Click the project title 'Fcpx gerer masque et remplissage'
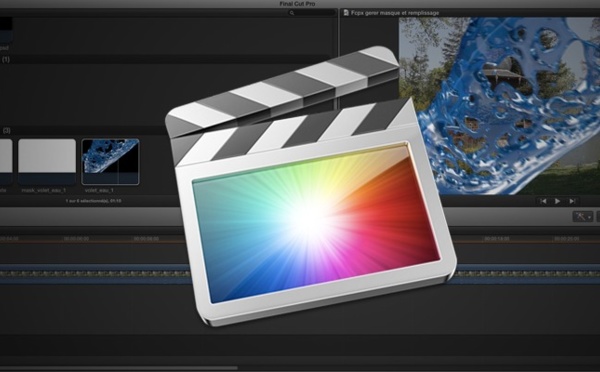 (395, 13)
